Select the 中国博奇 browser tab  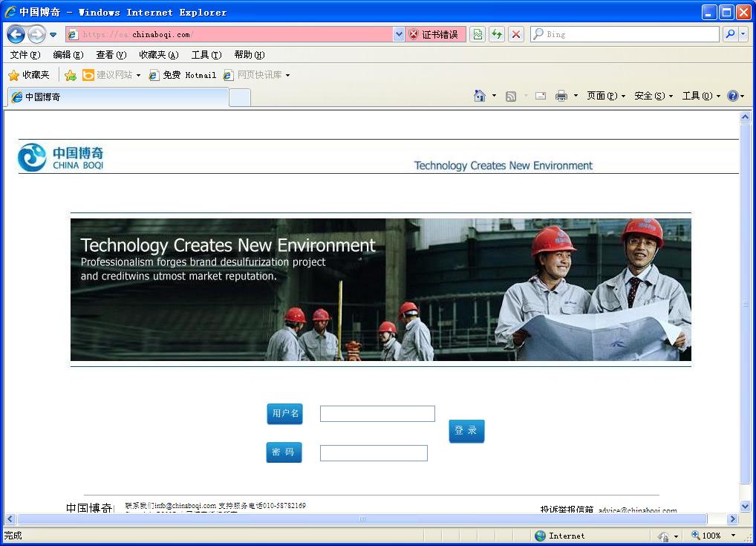point(118,97)
